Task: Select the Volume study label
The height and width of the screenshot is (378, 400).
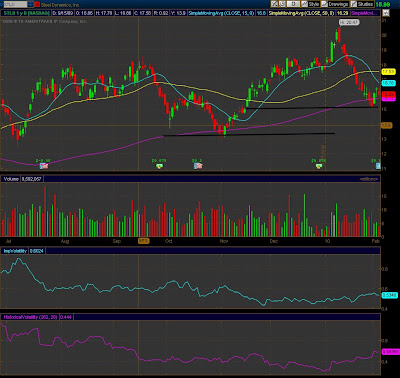Action: pos(11,179)
